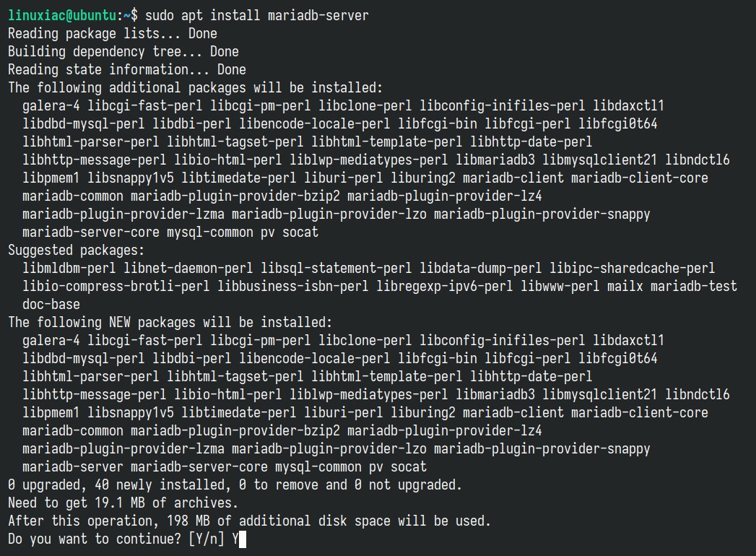Click 'mariadb-server' in the NEW packages list

click(73, 466)
